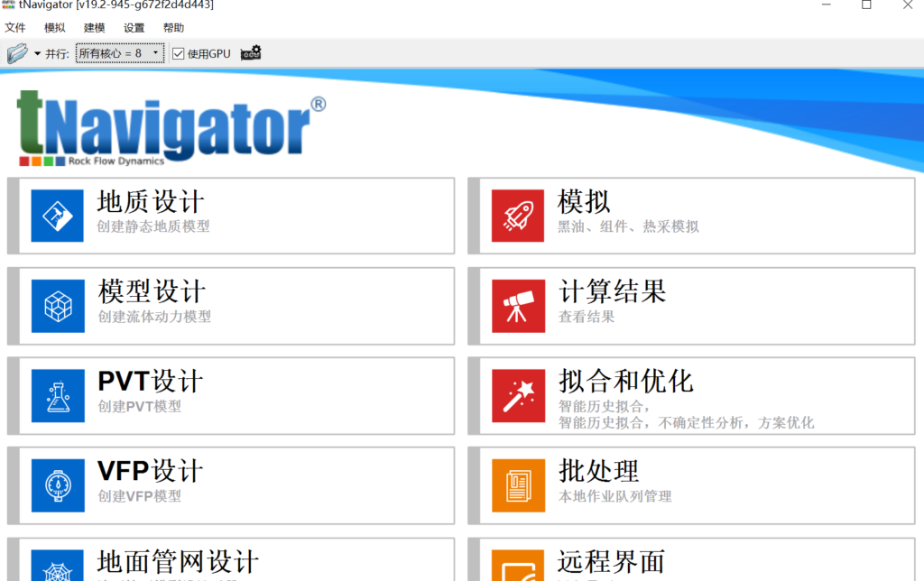Image resolution: width=924 pixels, height=581 pixels.
Task: Click the 计算结果 telescope icon
Action: point(519,306)
